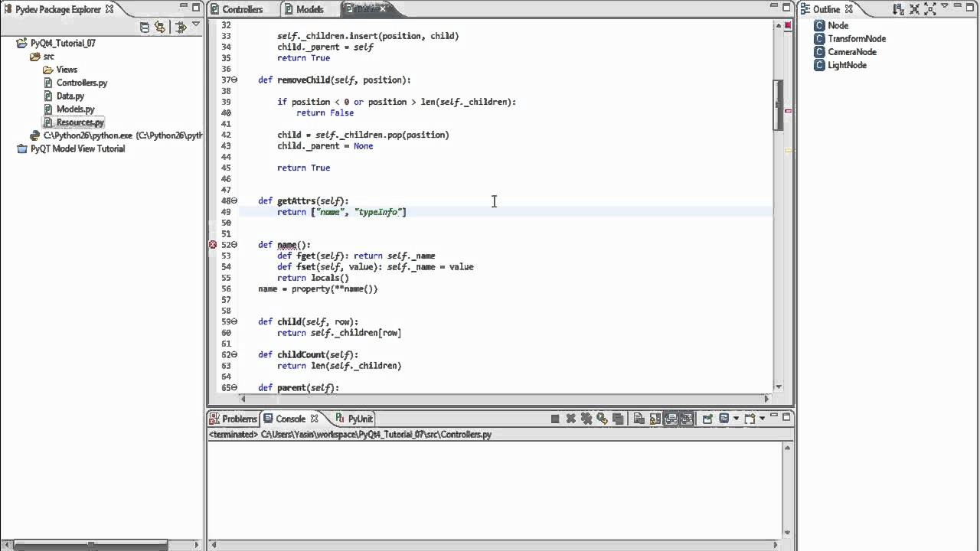Image resolution: width=980 pixels, height=551 pixels.
Task: Open the Console tab
Action: 290,419
